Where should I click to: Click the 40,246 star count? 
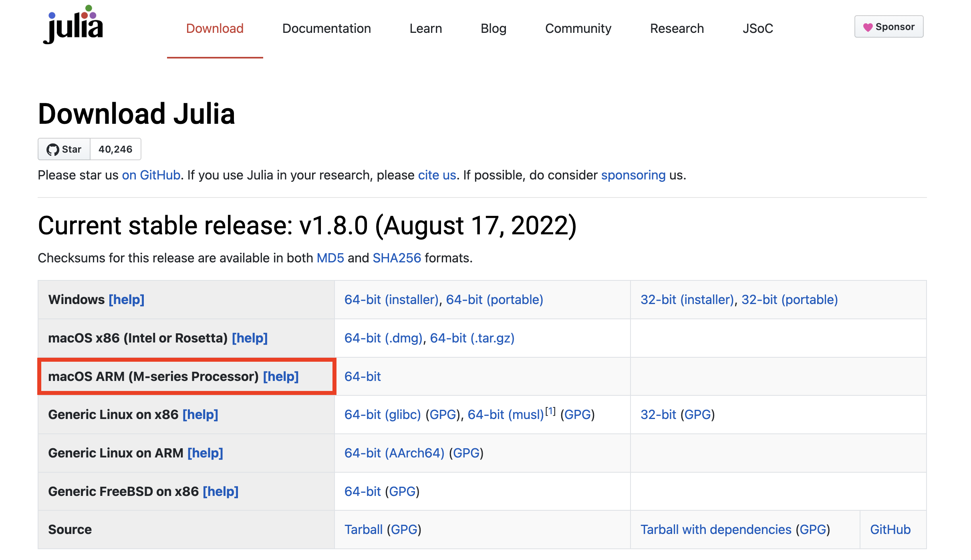click(115, 149)
